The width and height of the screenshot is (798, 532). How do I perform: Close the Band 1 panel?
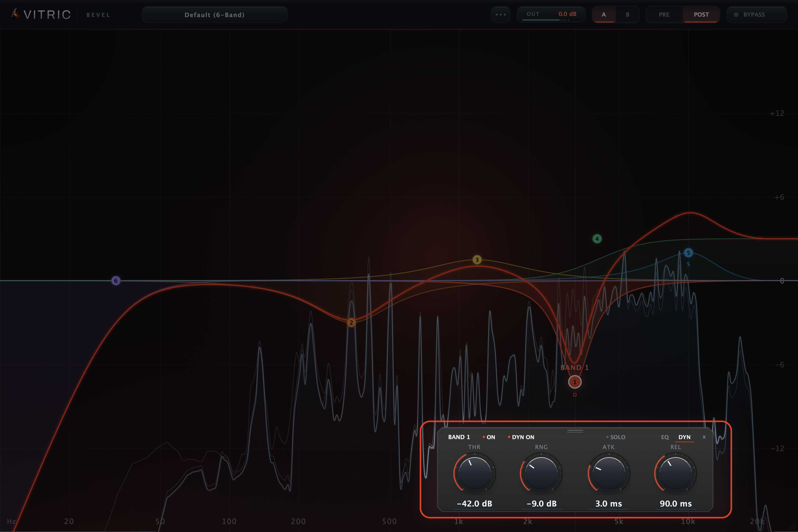(x=704, y=437)
